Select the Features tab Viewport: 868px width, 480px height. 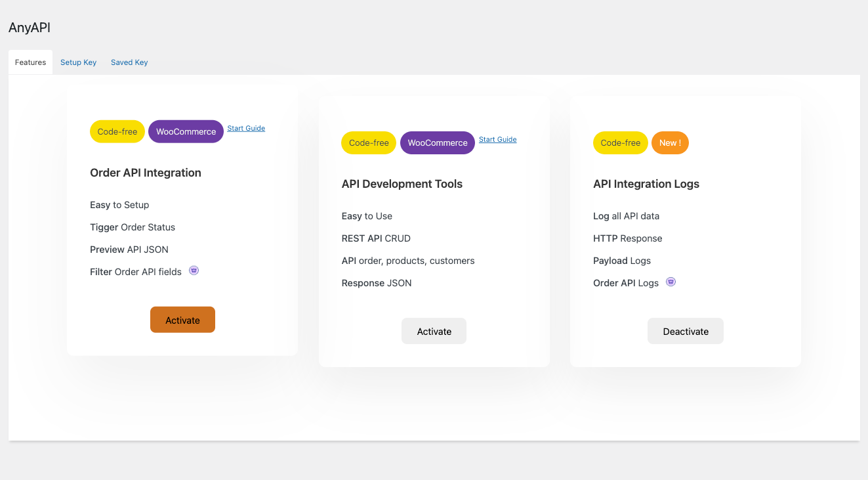click(30, 62)
